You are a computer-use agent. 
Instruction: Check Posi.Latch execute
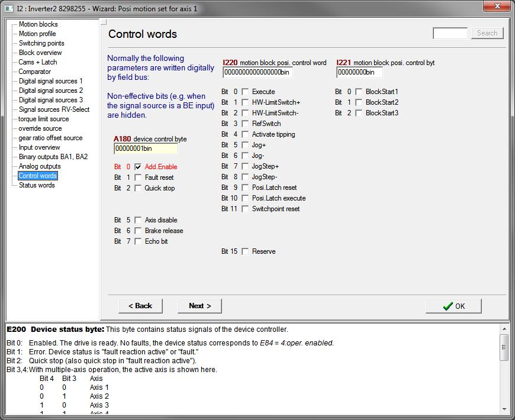245,198
